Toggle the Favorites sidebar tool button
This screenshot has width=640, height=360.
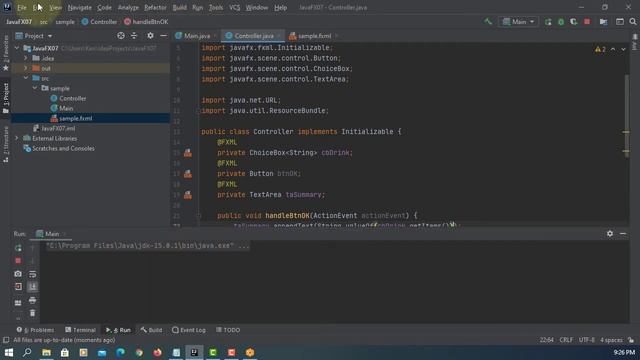(6, 52)
